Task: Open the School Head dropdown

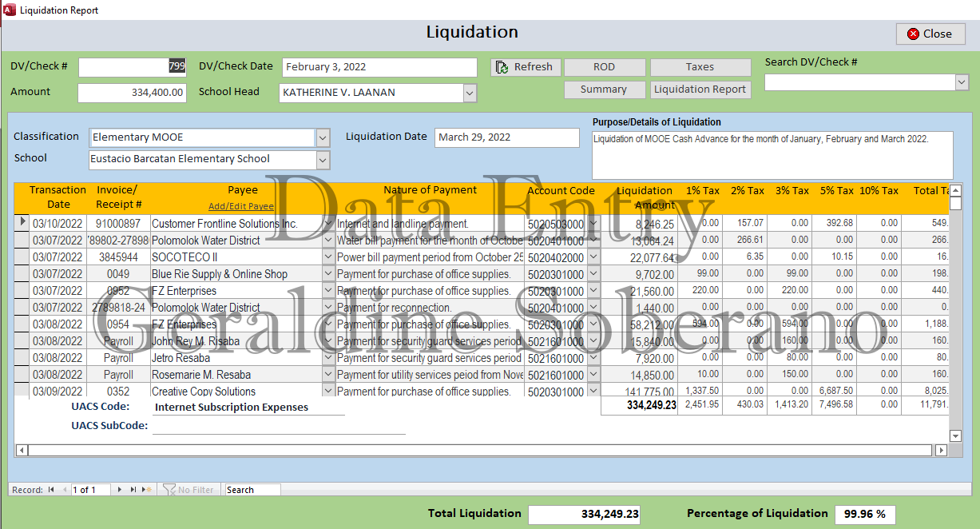Action: tap(470, 93)
